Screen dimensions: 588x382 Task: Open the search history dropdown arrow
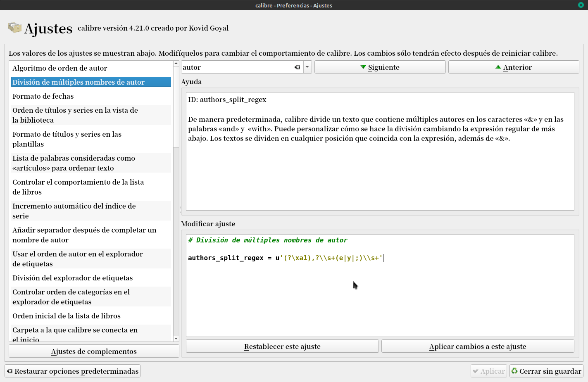point(307,67)
